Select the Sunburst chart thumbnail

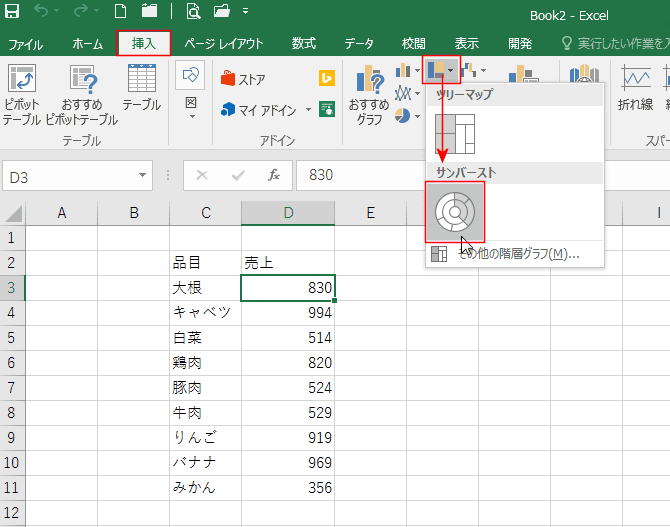click(x=455, y=211)
